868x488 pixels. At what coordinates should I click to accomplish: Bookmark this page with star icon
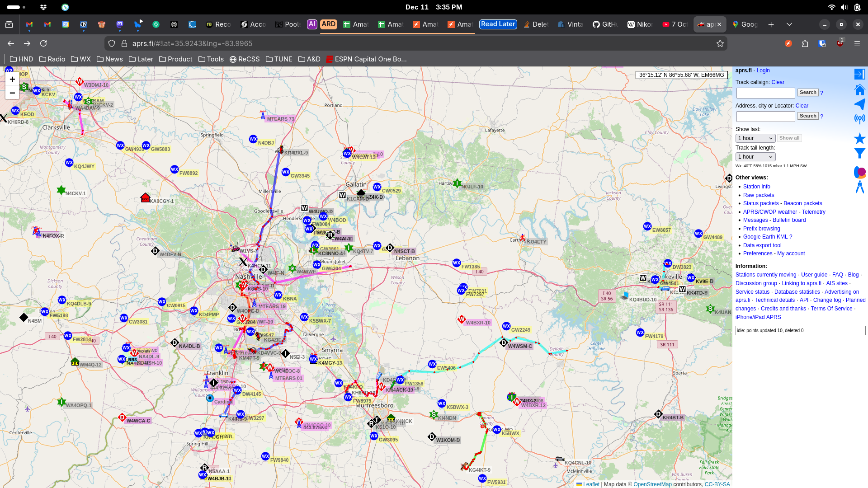[720, 43]
